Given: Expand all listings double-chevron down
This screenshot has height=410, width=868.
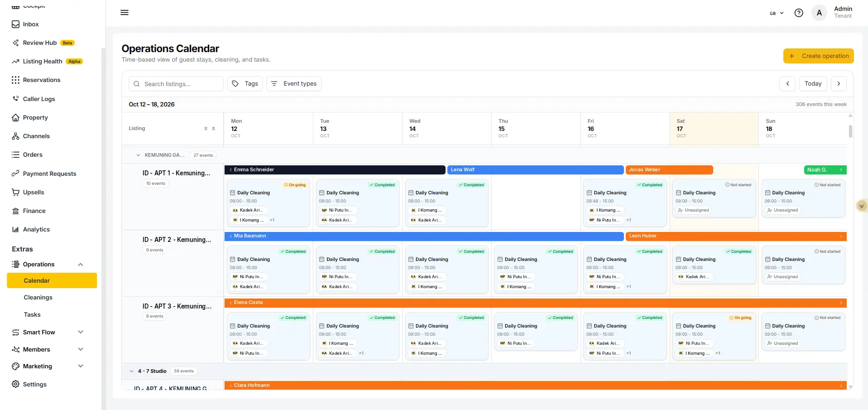Looking at the screenshot, I should tap(206, 129).
